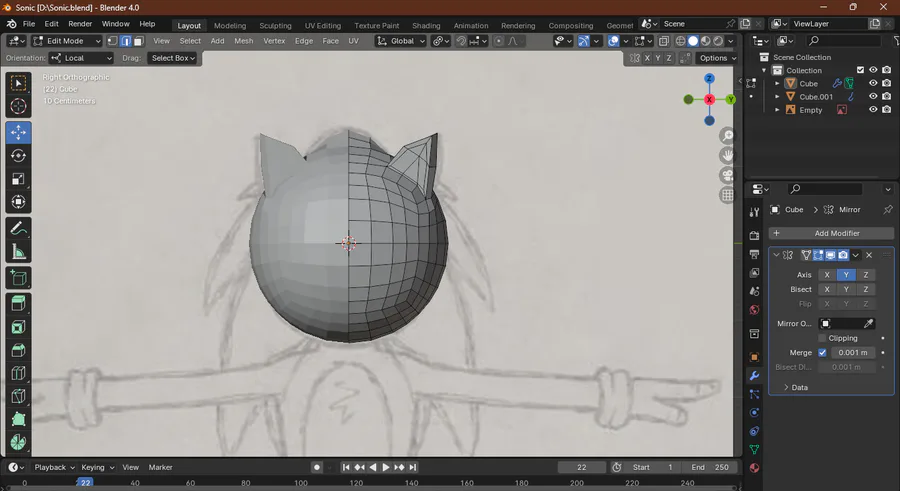Click the Mirror Object picker field

(847, 324)
